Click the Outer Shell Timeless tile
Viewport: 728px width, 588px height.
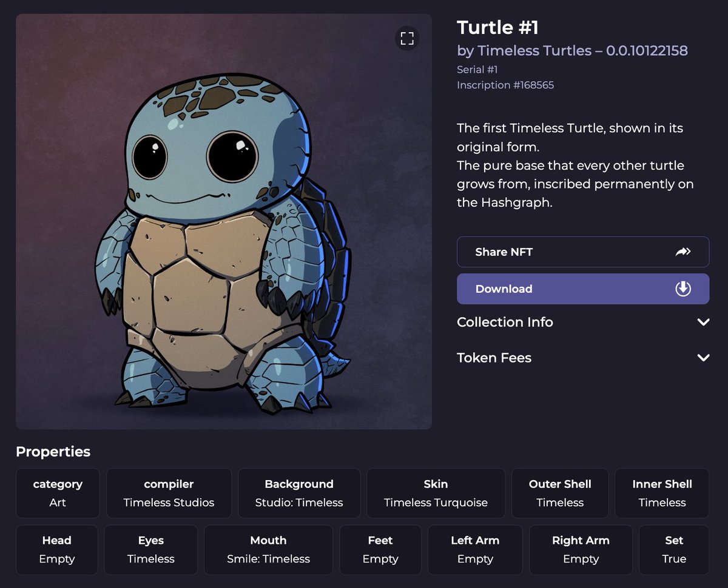559,493
